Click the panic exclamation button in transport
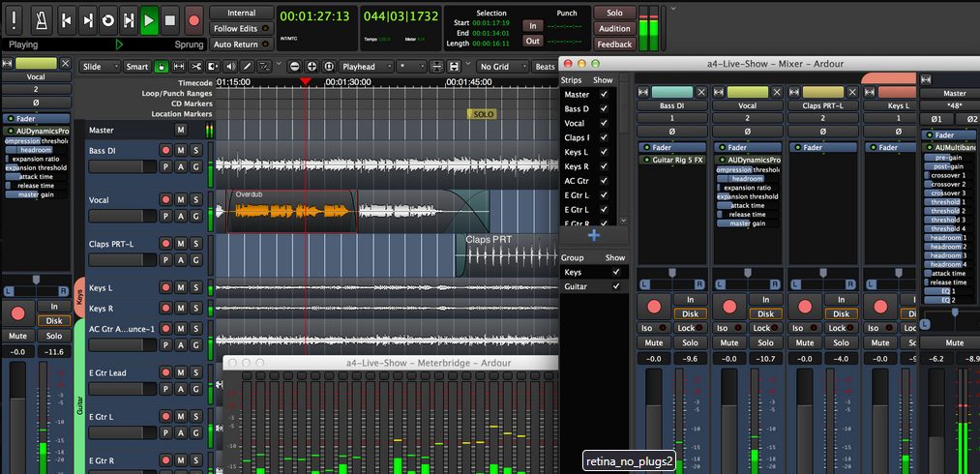980x474 pixels. click(x=15, y=20)
